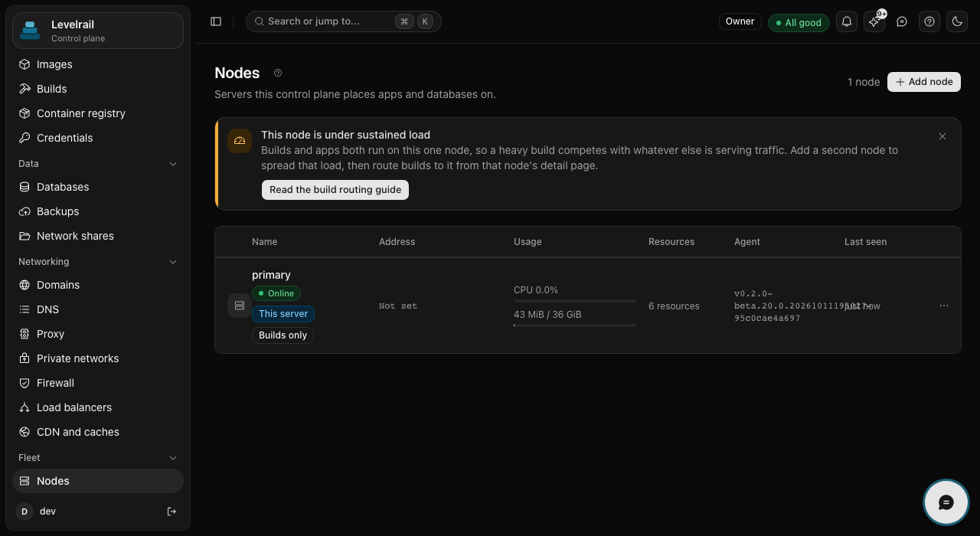Click the CPU usage bar

coord(575,301)
